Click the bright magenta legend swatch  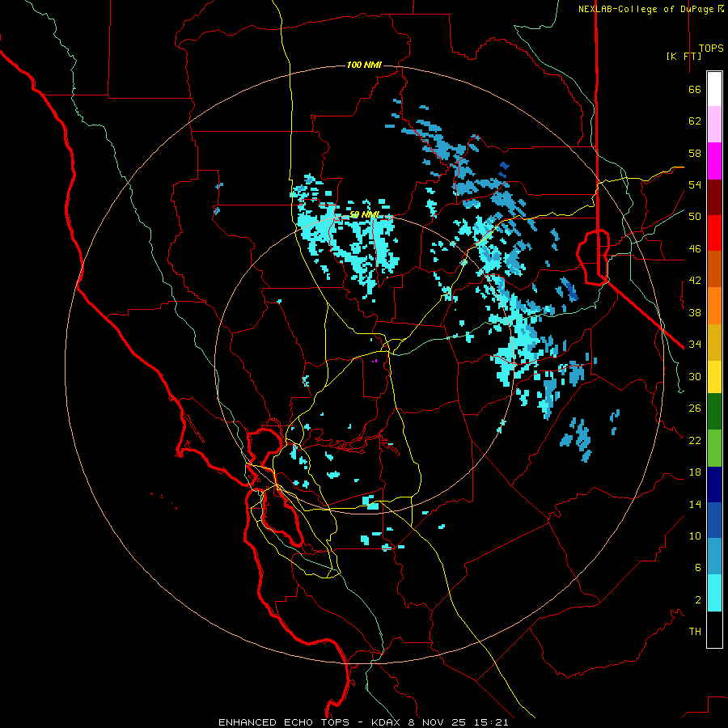(x=714, y=161)
